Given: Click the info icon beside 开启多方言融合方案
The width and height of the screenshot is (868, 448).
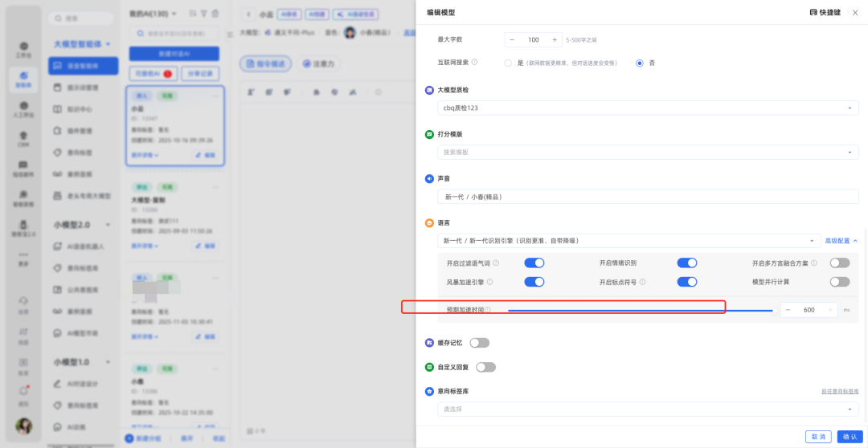Looking at the screenshot, I should (814, 263).
